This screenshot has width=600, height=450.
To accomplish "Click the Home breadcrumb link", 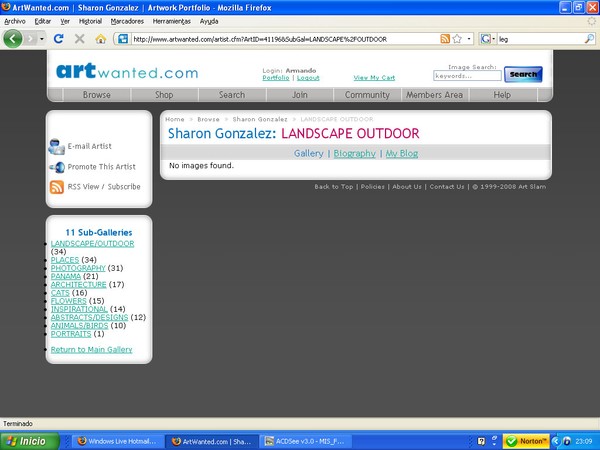I will tap(175, 119).
